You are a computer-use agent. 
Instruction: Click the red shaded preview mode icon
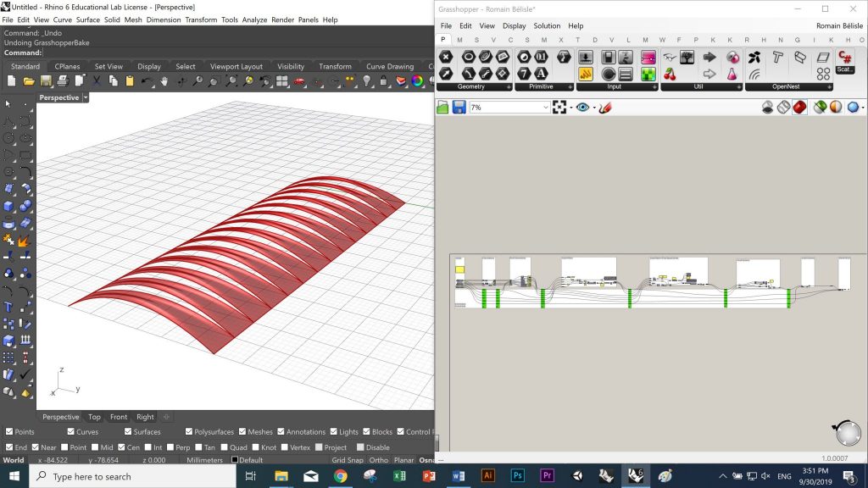pos(799,108)
